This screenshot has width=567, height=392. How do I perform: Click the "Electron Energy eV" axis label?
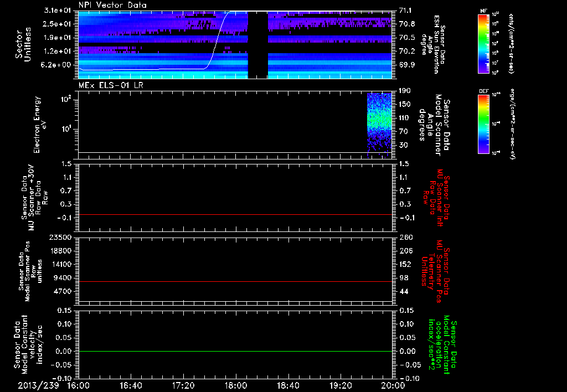click(x=40, y=125)
